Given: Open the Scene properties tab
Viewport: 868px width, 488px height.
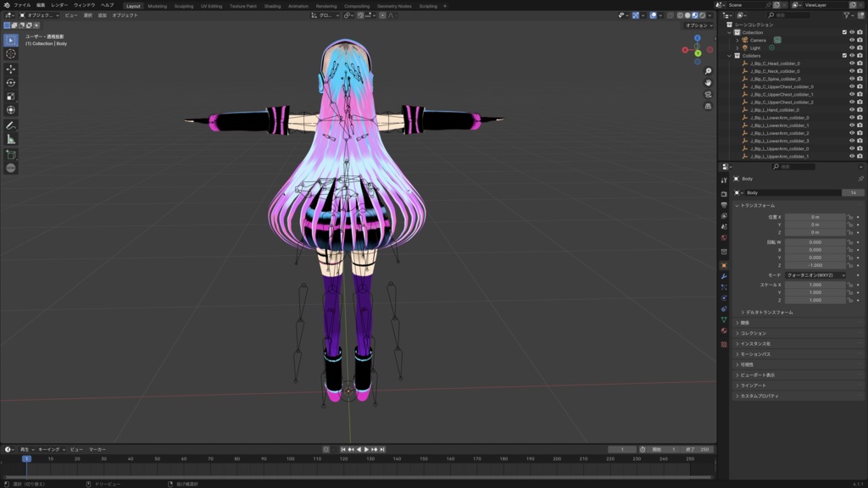Looking at the screenshot, I should coord(724,227).
